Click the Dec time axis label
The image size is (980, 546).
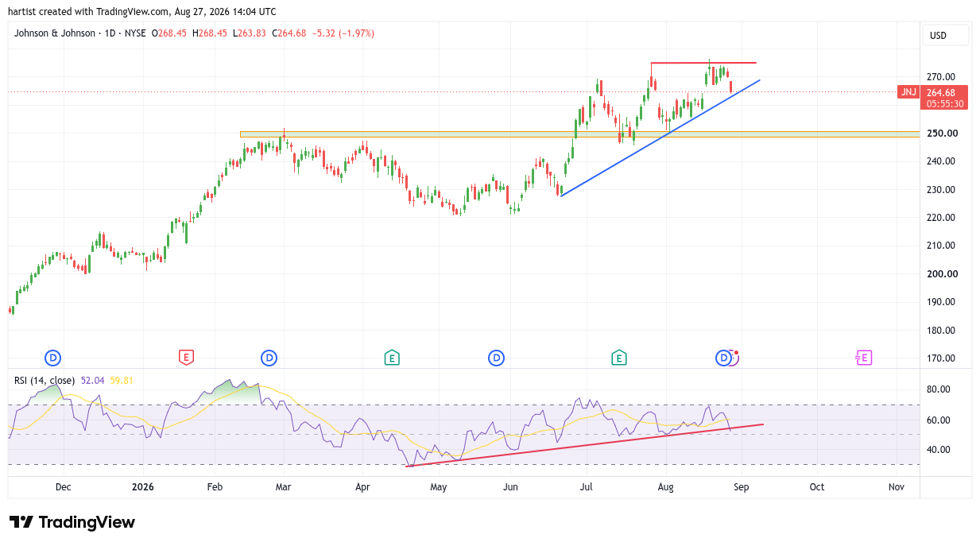pos(64,487)
